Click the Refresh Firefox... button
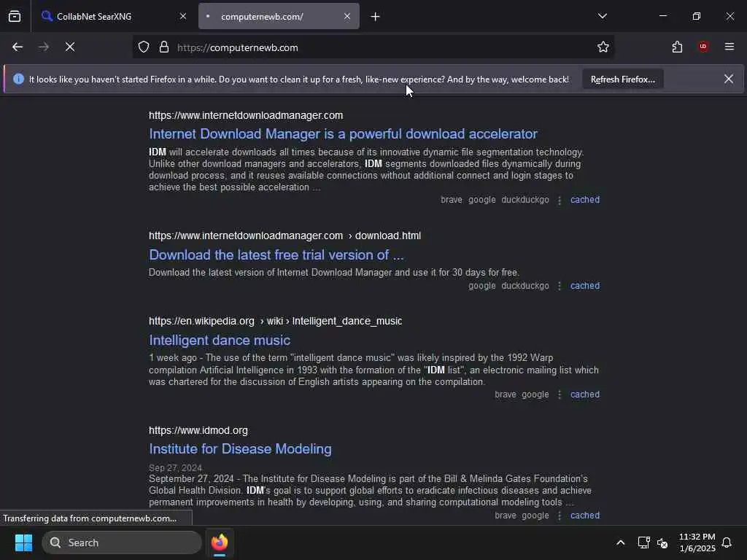 coord(623,79)
